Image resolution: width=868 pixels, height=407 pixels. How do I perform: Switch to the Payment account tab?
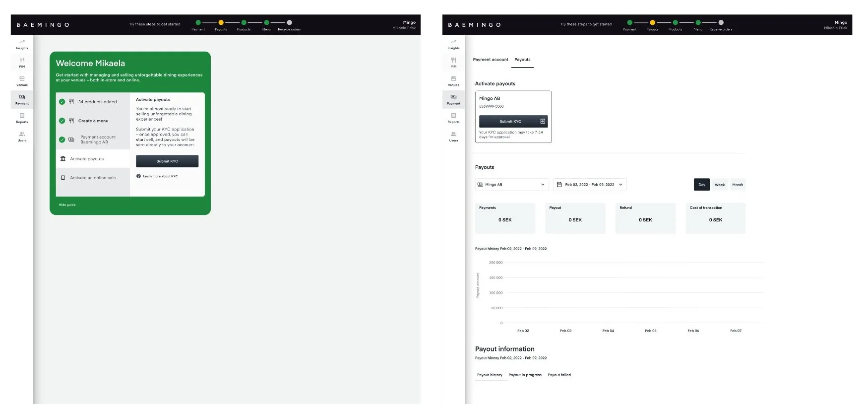tap(491, 60)
